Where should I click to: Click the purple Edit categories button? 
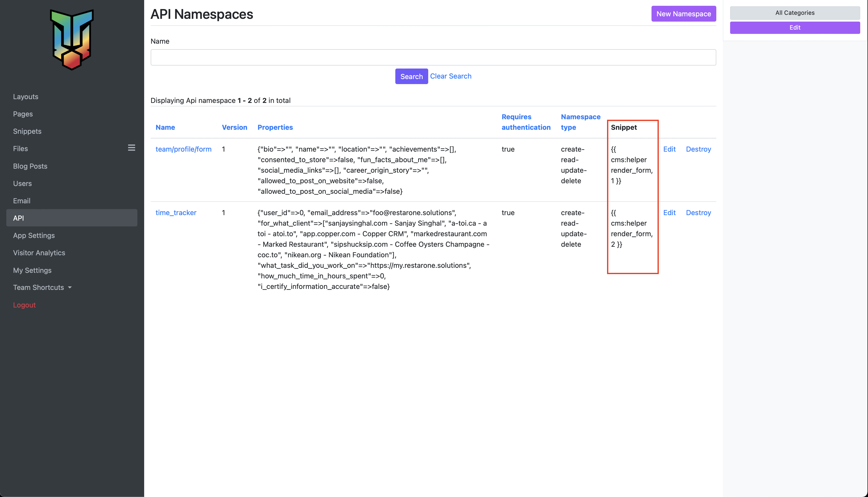[x=795, y=28]
